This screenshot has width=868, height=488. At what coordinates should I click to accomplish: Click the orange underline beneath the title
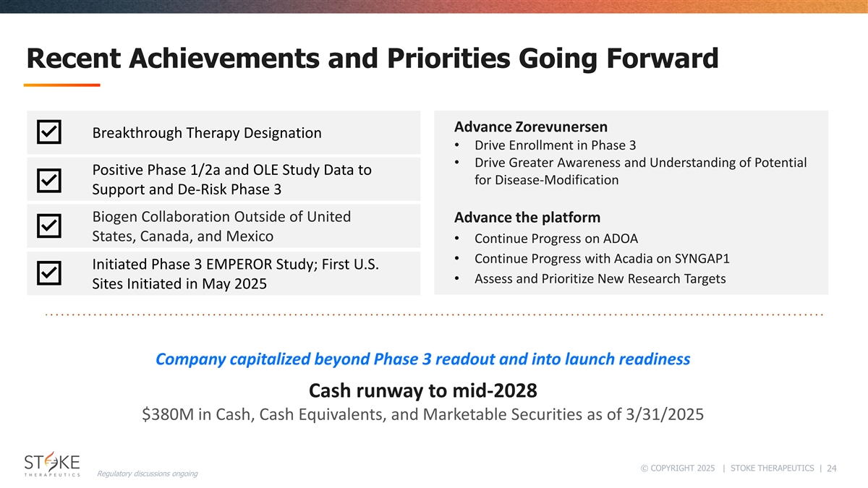point(61,85)
